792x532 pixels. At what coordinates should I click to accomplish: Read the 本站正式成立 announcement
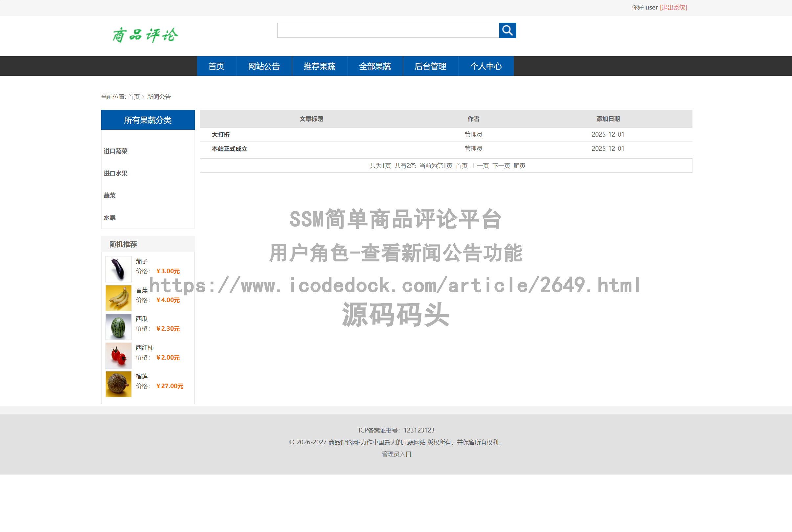click(x=229, y=149)
